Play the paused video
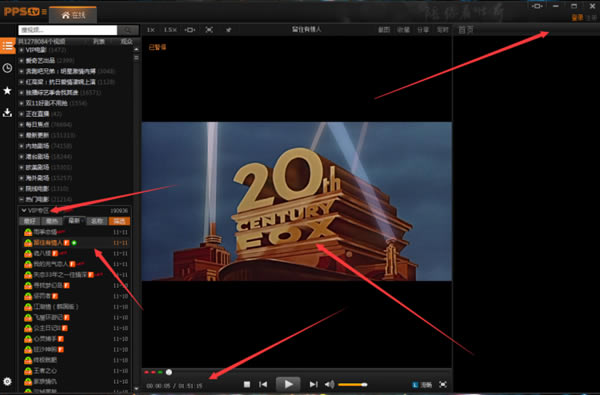The width and height of the screenshot is (600, 395). 288,384
